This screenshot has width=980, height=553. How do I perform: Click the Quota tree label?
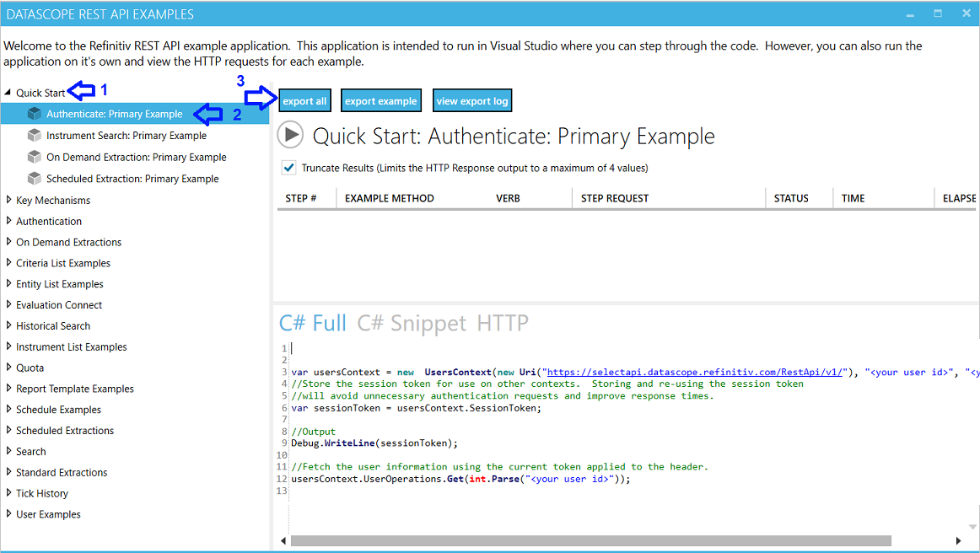coord(30,368)
